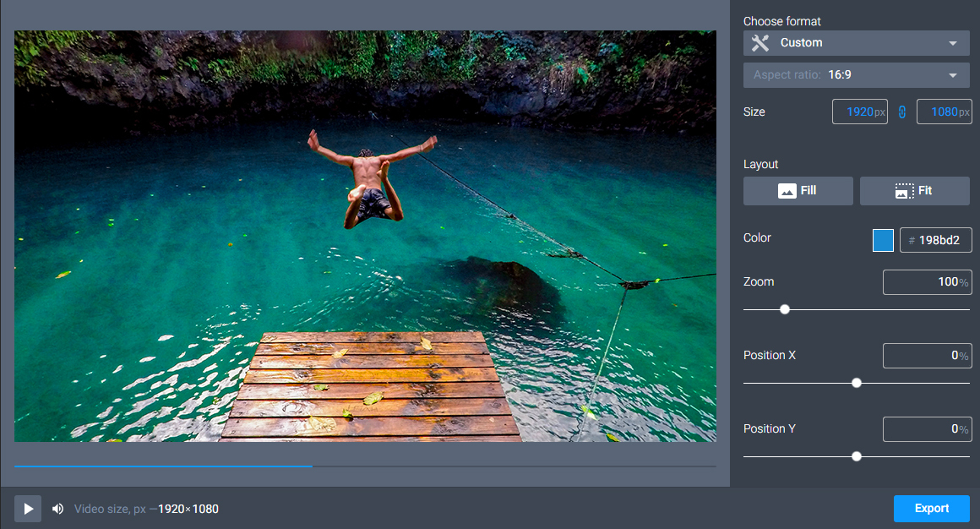Open the background color picker swatch
The width and height of the screenshot is (980, 529).
(883, 240)
